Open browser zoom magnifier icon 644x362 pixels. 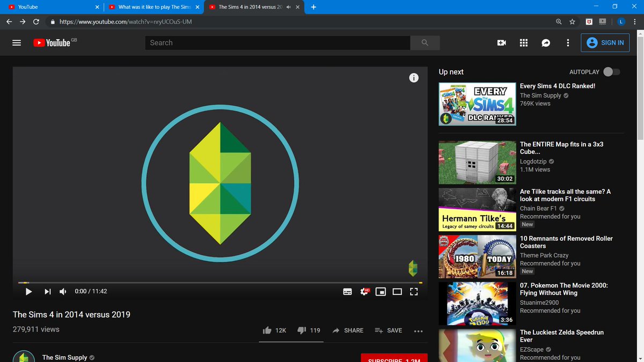pos(559,21)
